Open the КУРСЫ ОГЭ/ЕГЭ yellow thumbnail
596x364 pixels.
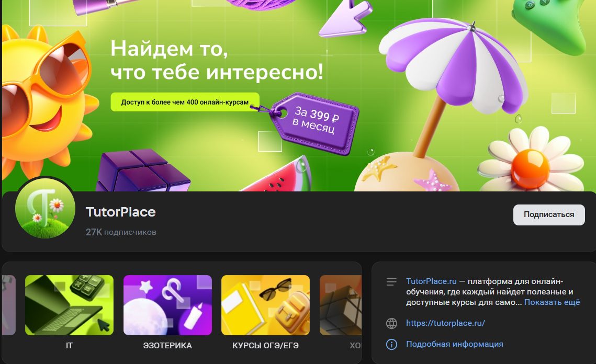[265, 305]
